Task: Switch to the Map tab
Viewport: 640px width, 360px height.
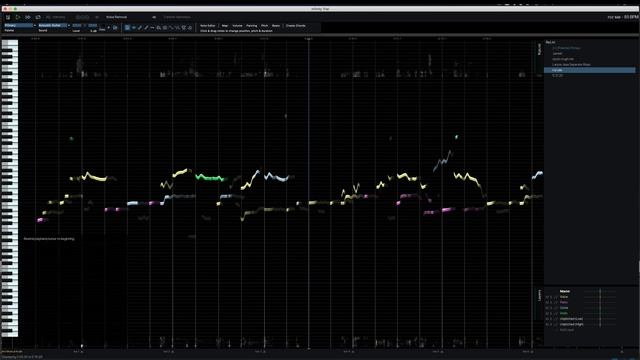Action: (x=224, y=26)
